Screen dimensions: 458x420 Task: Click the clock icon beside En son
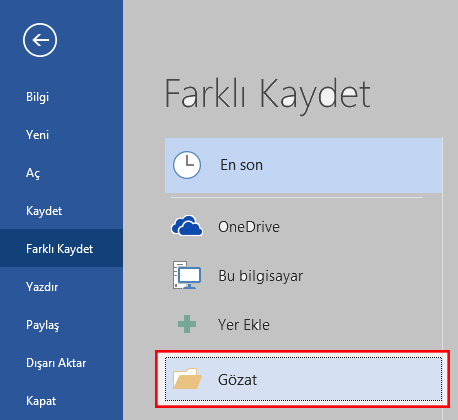pyautogui.click(x=187, y=165)
